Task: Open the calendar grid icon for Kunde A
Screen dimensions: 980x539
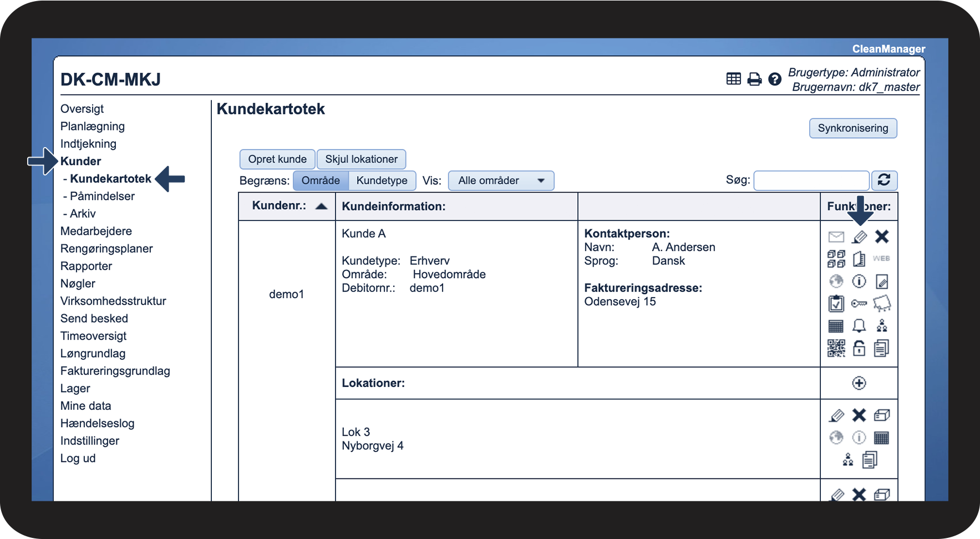Action: pos(836,326)
